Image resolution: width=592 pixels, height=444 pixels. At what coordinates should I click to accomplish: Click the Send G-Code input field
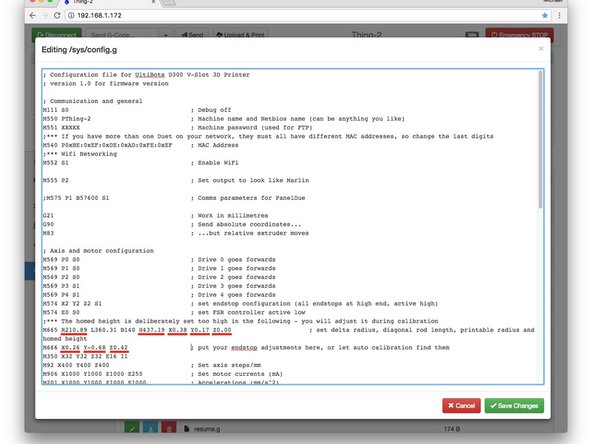122,34
